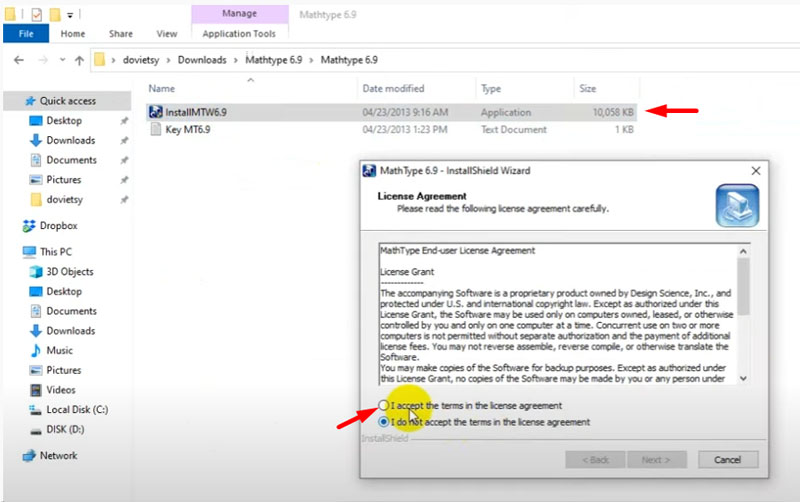Screen dimensions: 800x502
Task: Unpin Pictures from Quick access
Action: coord(124,180)
